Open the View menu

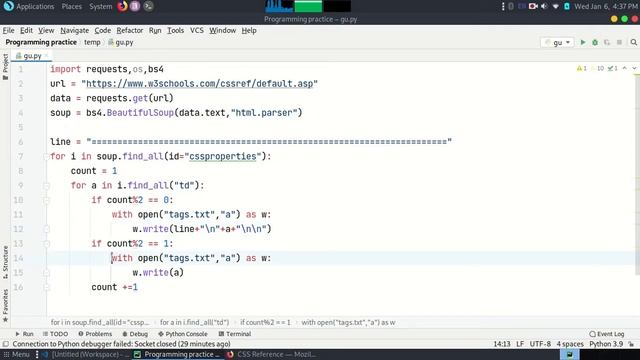tap(46, 31)
